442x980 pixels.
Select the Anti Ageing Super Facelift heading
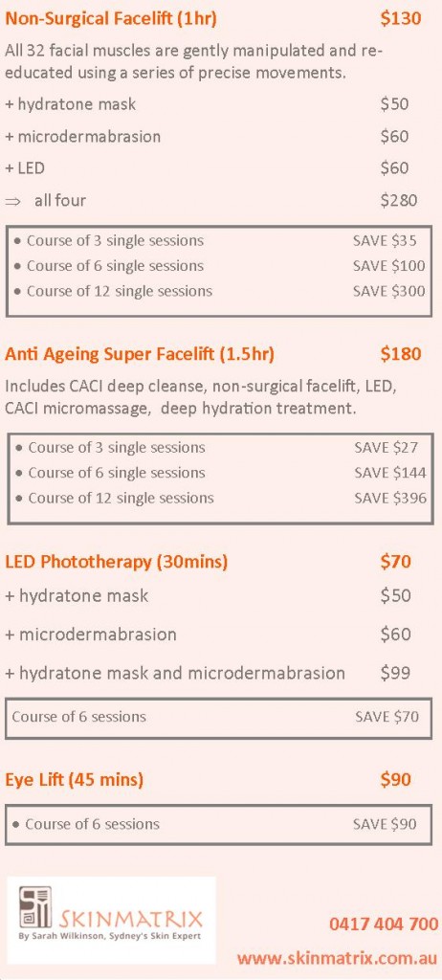click(140, 354)
